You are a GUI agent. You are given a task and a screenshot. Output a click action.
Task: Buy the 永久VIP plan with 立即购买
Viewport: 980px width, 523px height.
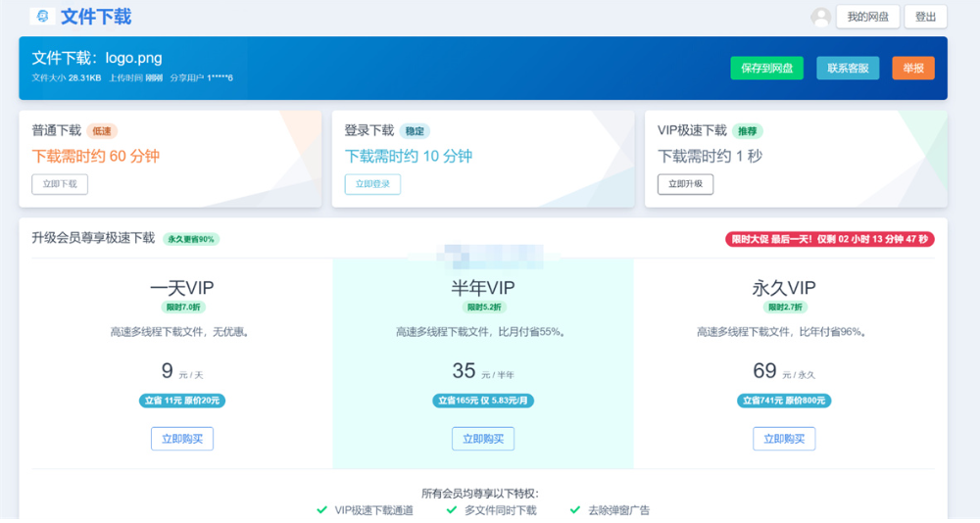tap(784, 439)
